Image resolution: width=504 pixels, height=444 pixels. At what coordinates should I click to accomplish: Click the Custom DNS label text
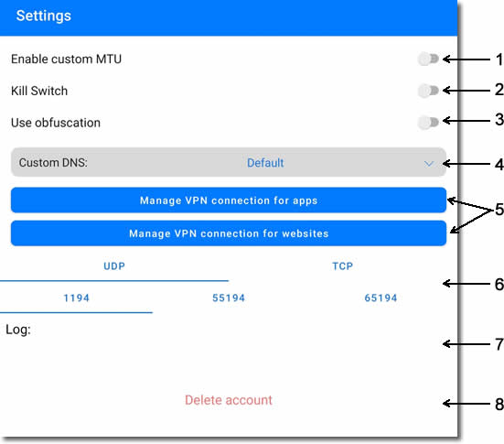point(53,162)
